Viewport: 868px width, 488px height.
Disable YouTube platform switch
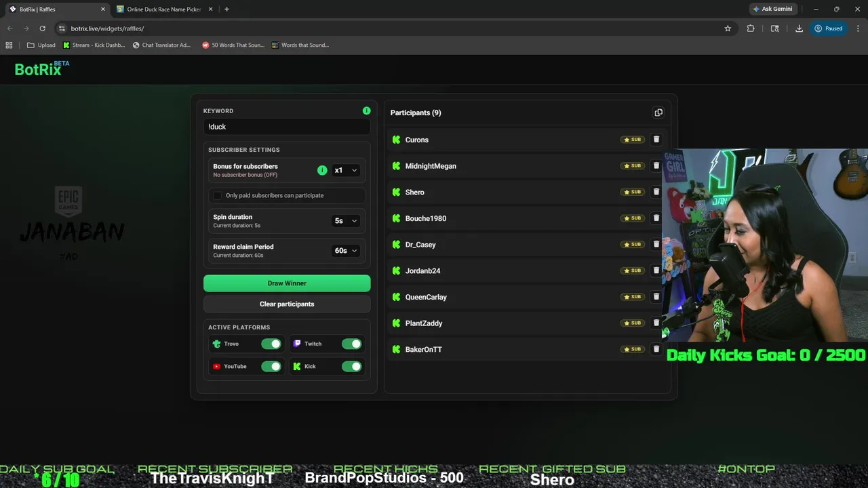pos(271,366)
